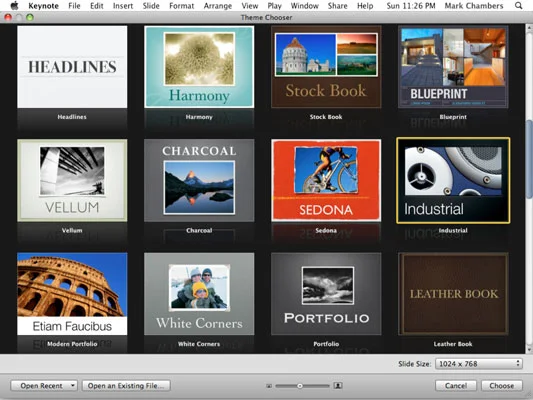Open the Apple menu icon
Viewport: 533px width, 400px height.
coord(15,5)
